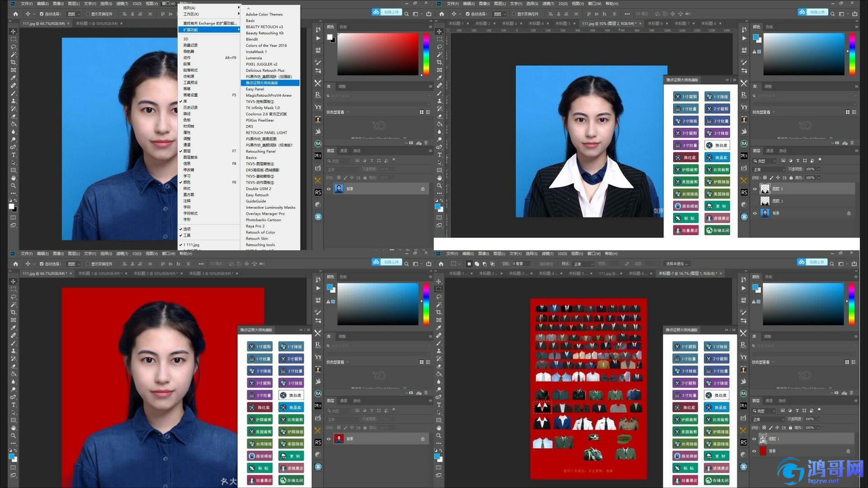Toggle 自动选择 checkbox in top-left window
This screenshot has width=868, height=488.
coord(42,14)
